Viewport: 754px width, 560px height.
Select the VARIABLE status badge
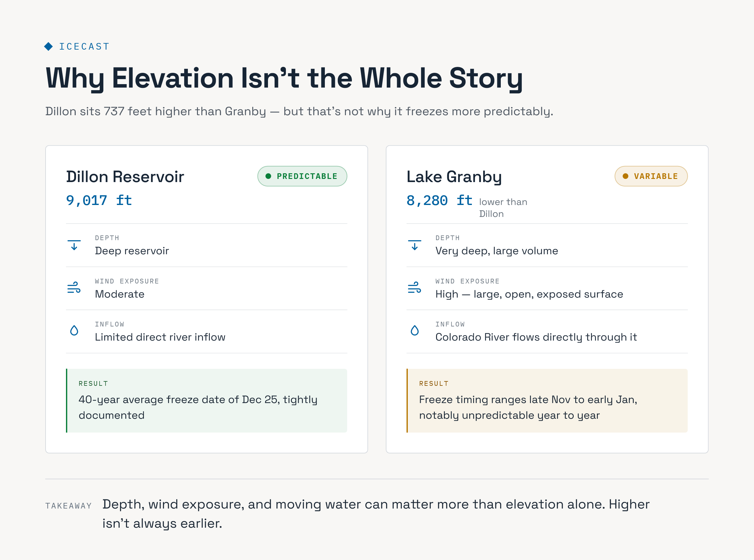[x=651, y=176]
